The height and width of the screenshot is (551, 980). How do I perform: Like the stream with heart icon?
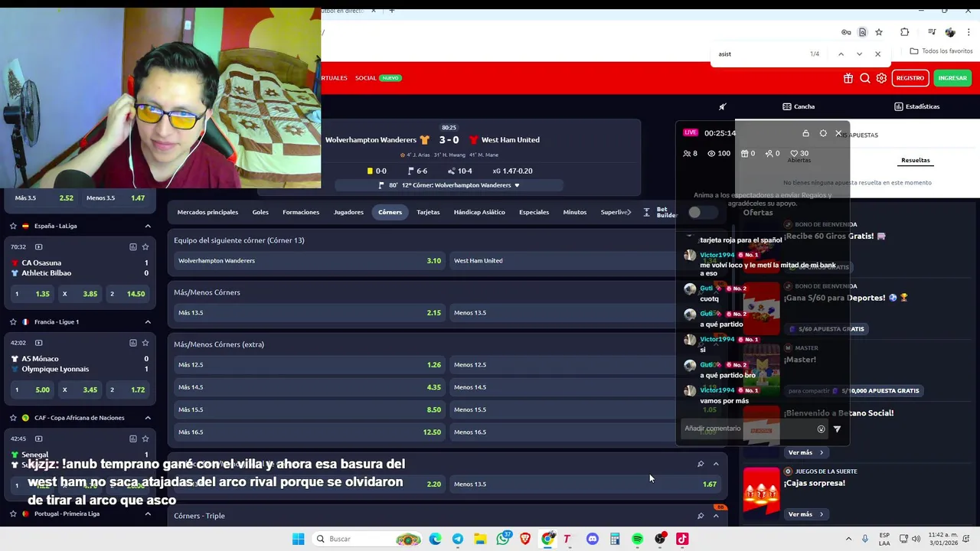[x=794, y=153]
